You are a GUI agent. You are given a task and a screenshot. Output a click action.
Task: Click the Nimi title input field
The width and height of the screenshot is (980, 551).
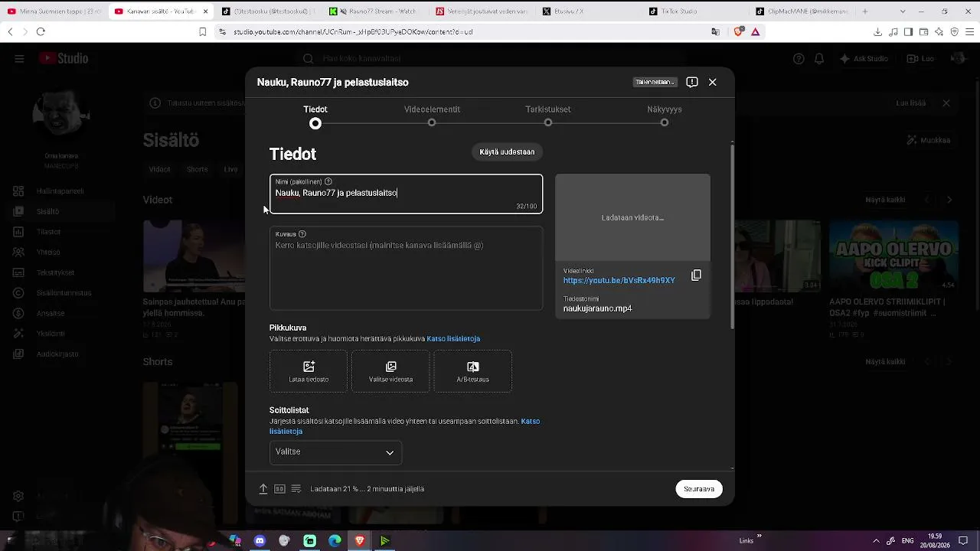click(406, 194)
